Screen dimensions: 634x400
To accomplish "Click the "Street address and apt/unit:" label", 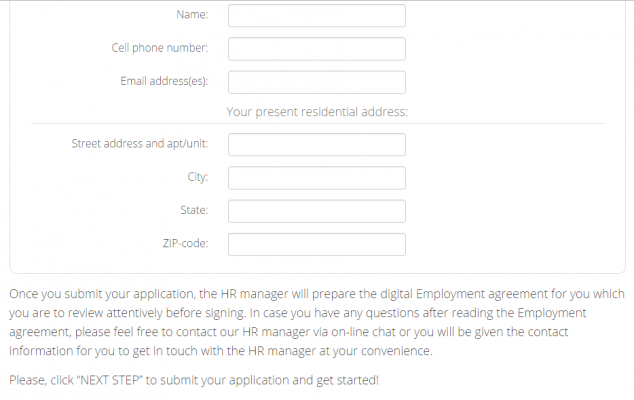I will point(139,144).
